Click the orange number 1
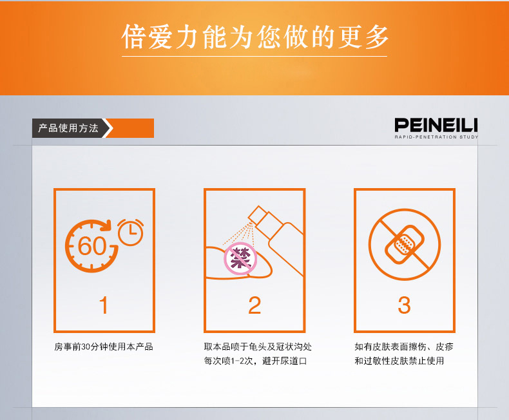Image resolution: width=509 pixels, height=420 pixels. coord(104,305)
